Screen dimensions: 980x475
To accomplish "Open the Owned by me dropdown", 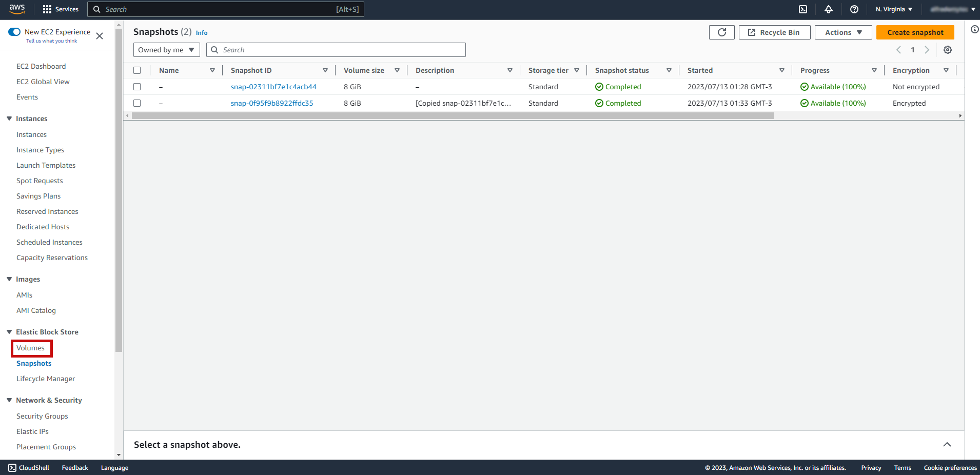I will (167, 50).
